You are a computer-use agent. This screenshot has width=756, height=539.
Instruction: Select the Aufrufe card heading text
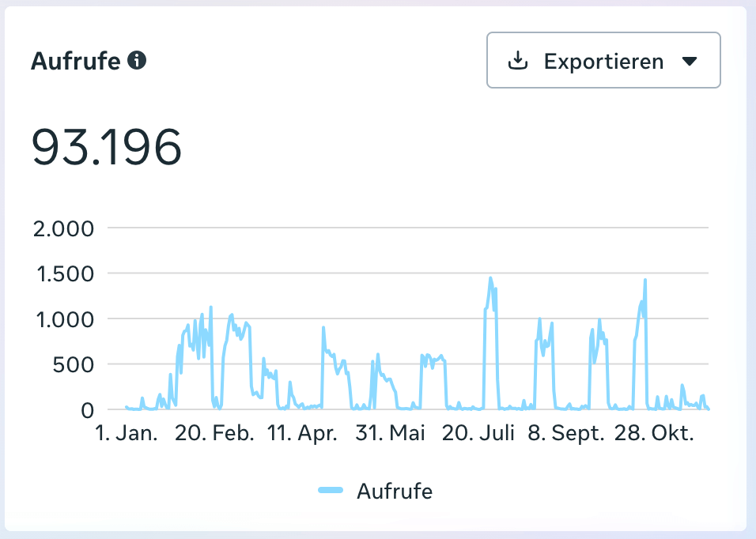point(75,61)
